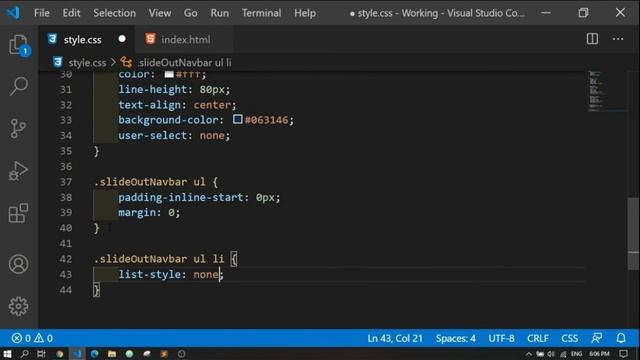The height and width of the screenshot is (360, 640).
Task: Open File Explorer from the taskbar
Action: click(x=112, y=353)
